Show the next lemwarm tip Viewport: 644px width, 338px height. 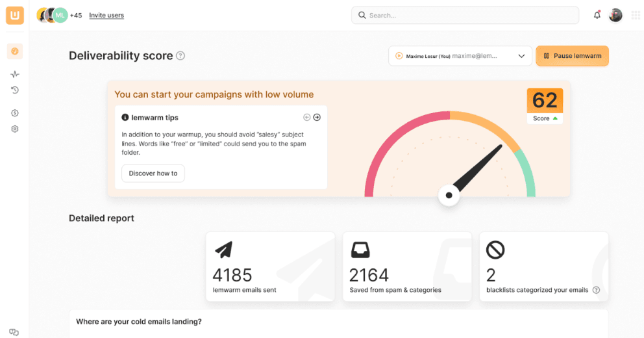click(x=317, y=118)
